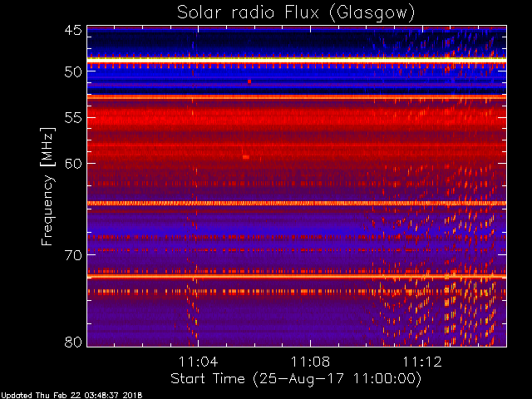Viewport: 532px width, 399px height.
Task: Click the "Updated Thu Feb 22" timestamp text
Action: point(71,396)
